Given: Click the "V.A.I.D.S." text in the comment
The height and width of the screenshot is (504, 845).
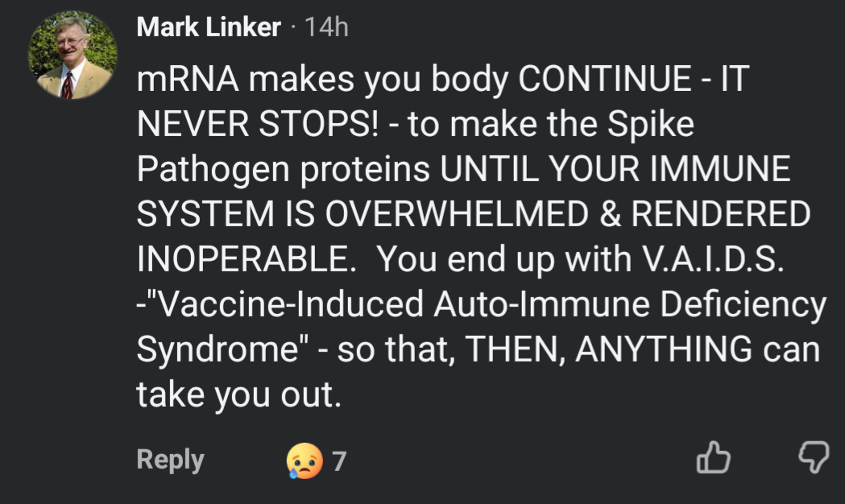Looking at the screenshot, I should pyautogui.click(x=713, y=259).
